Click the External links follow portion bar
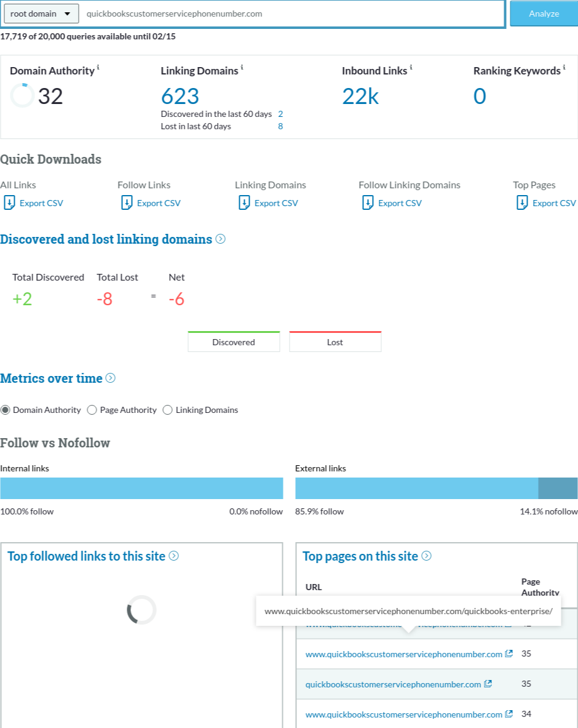The height and width of the screenshot is (728, 578). (x=416, y=489)
